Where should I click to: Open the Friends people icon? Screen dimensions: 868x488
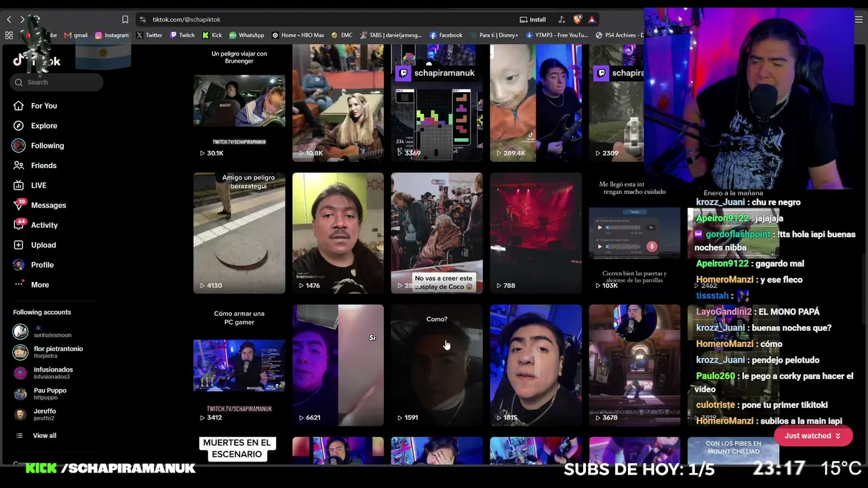[x=18, y=165]
